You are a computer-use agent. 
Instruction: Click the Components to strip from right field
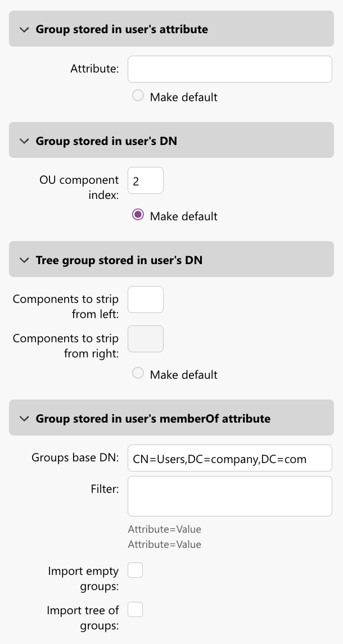point(145,339)
